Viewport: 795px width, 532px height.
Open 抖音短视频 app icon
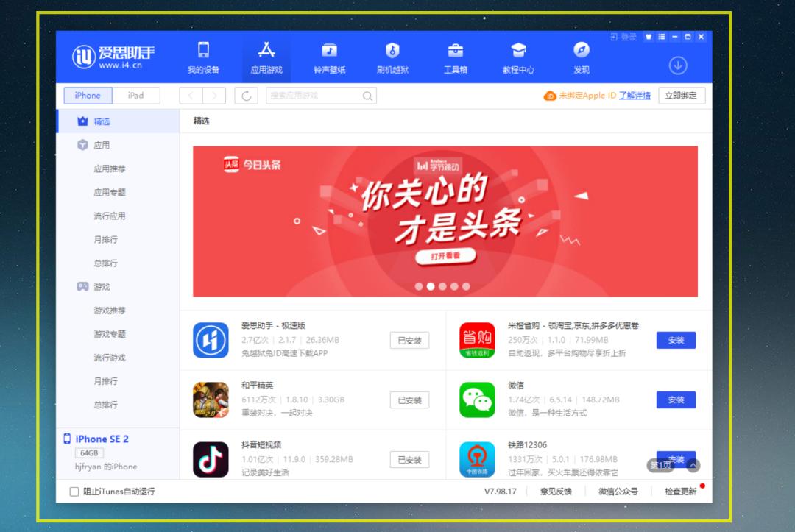(211, 460)
